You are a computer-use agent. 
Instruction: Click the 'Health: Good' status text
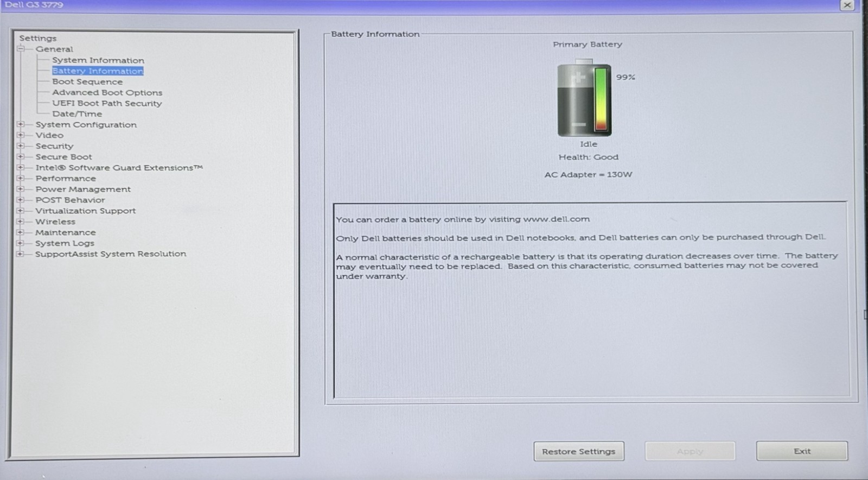pos(589,157)
